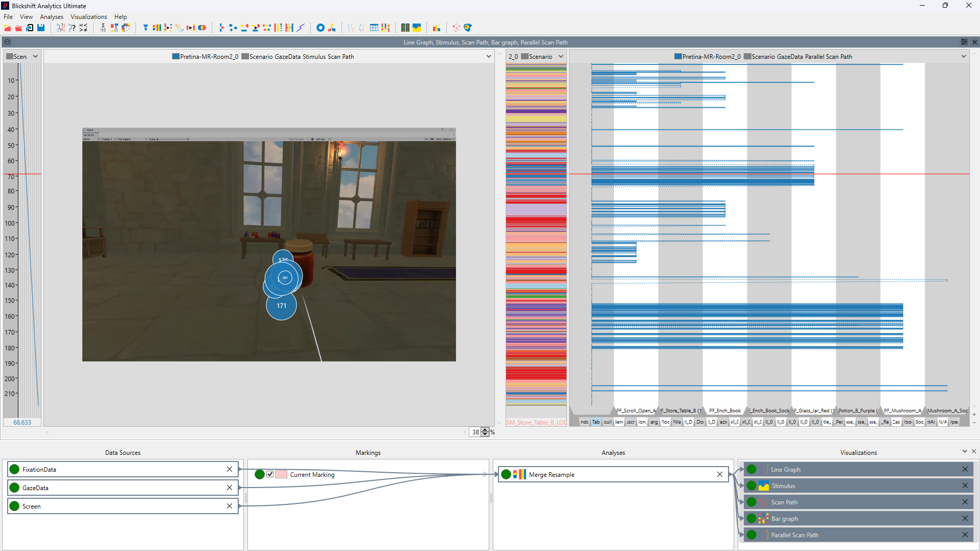Click gray Scenario legend swatch in parallel panel
The height and width of the screenshot is (551, 980).
click(747, 56)
